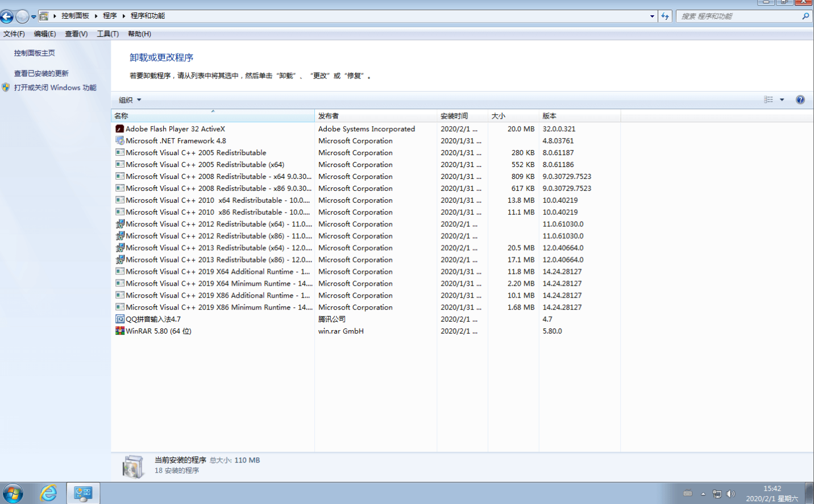814x504 pixels.
Task: Click the help question mark icon
Action: coord(800,99)
